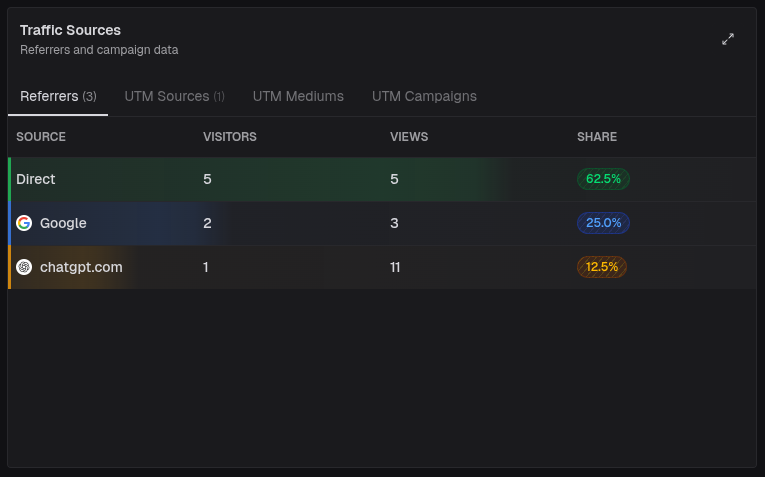Click the green 62.5% share badge

pos(603,179)
